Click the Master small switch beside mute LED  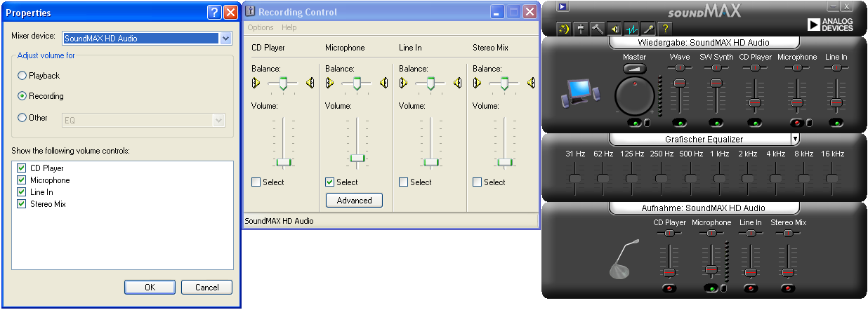pos(647,123)
